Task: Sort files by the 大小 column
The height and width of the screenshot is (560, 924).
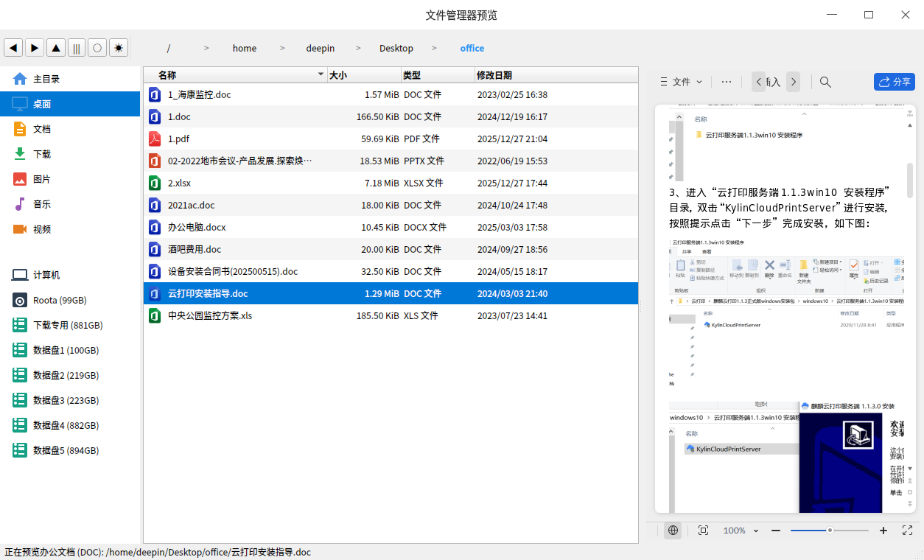Action: tap(365, 74)
